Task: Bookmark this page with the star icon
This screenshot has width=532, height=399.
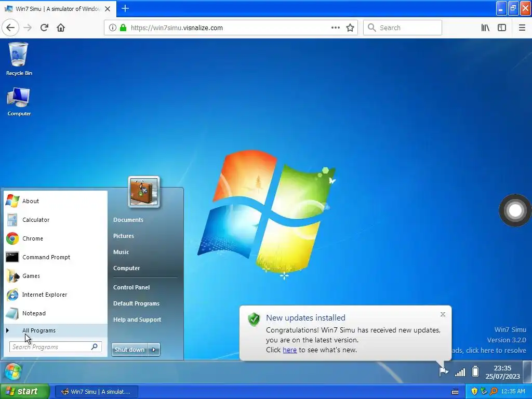Action: [350, 28]
